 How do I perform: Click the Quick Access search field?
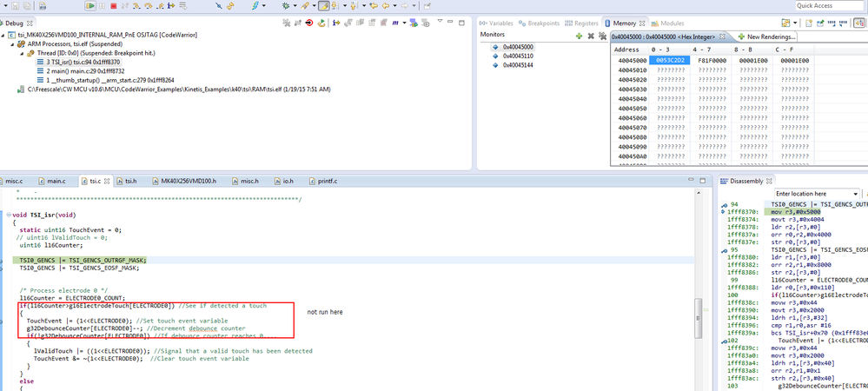[829, 5]
